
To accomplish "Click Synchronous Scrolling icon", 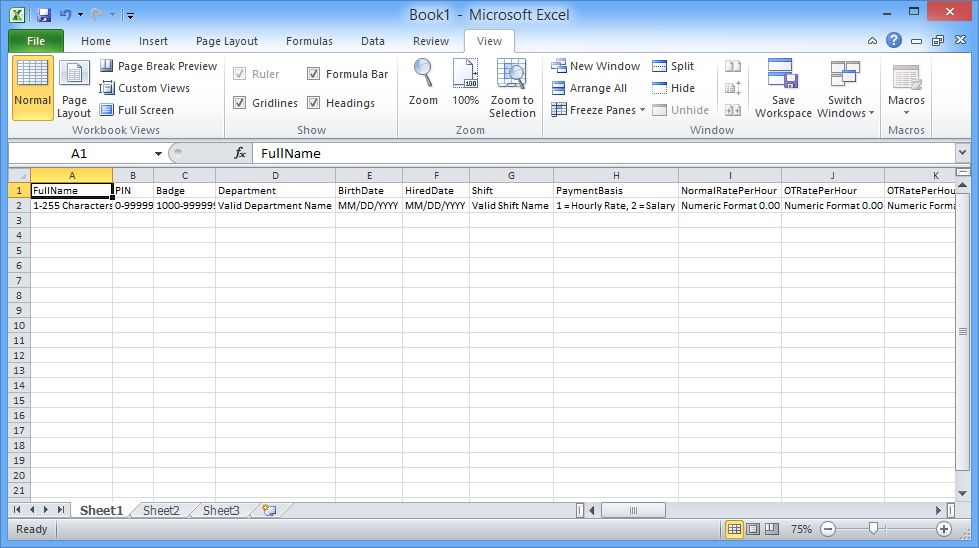I will tap(733, 88).
